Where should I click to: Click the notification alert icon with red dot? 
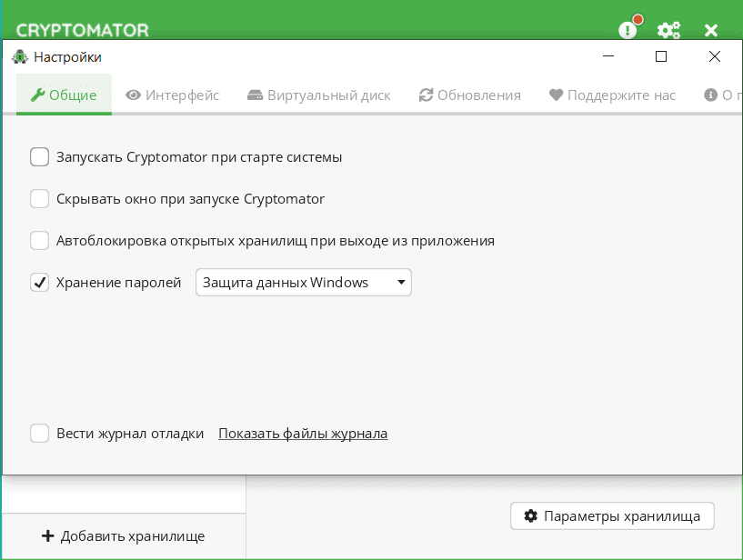pos(628,29)
